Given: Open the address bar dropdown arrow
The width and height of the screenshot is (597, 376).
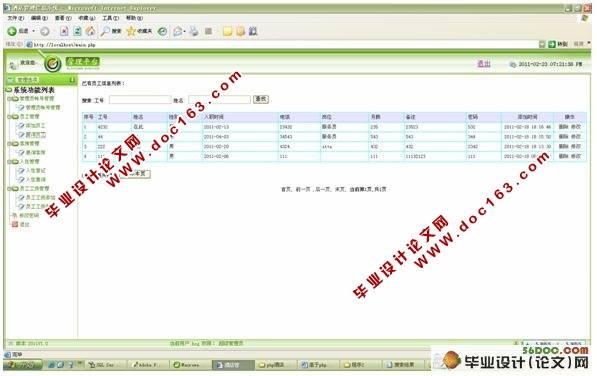Looking at the screenshot, I should [x=542, y=45].
